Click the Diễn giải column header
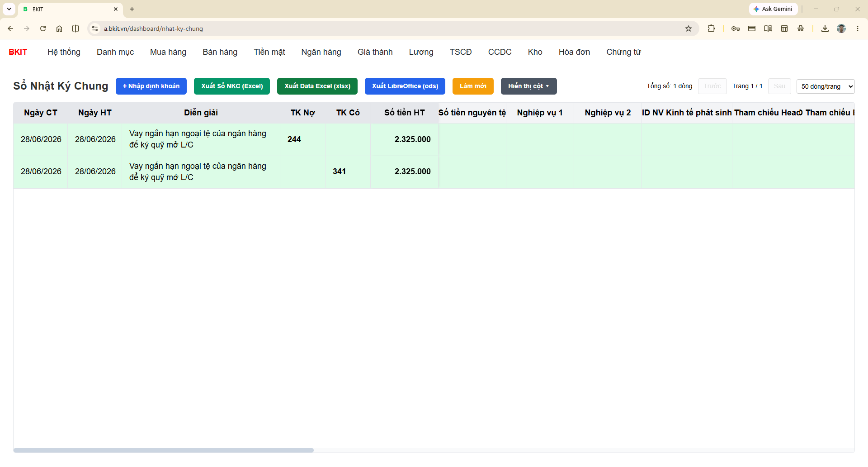 click(201, 113)
